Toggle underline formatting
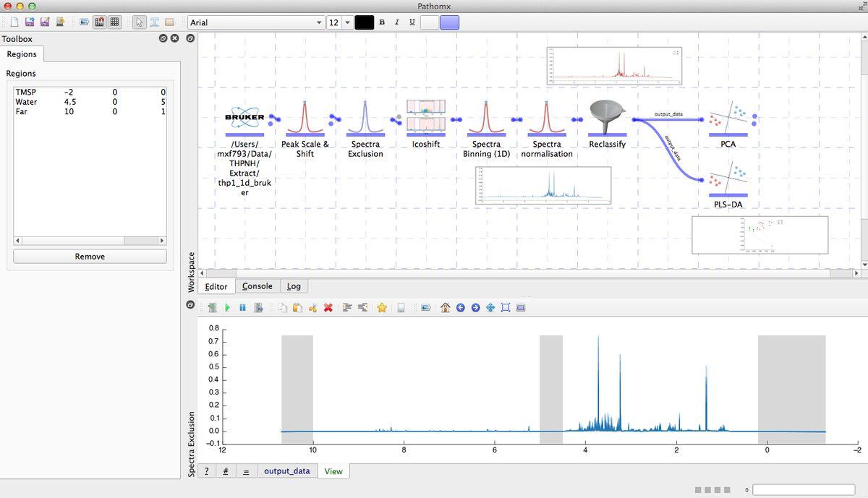Viewport: 868px width, 498px height. pyautogui.click(x=412, y=22)
